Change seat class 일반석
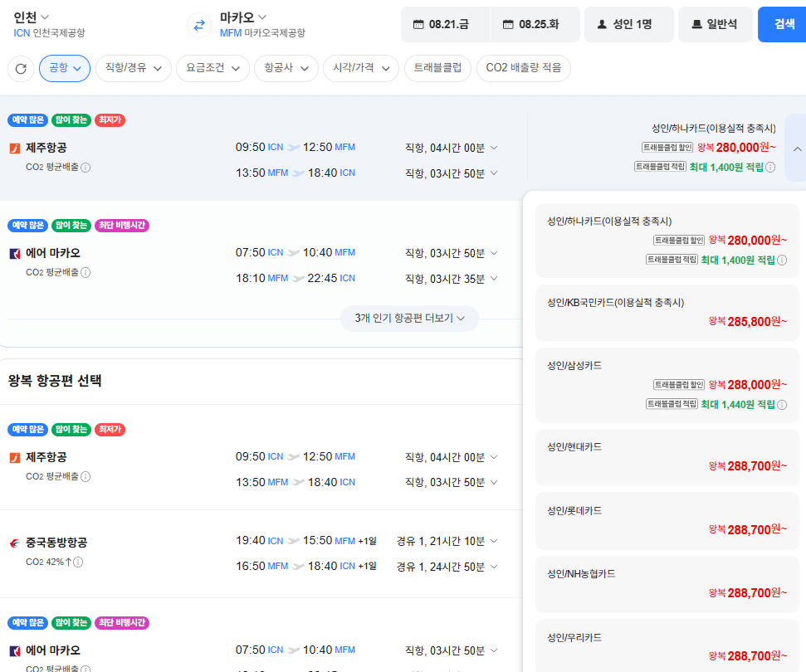 [x=716, y=24]
